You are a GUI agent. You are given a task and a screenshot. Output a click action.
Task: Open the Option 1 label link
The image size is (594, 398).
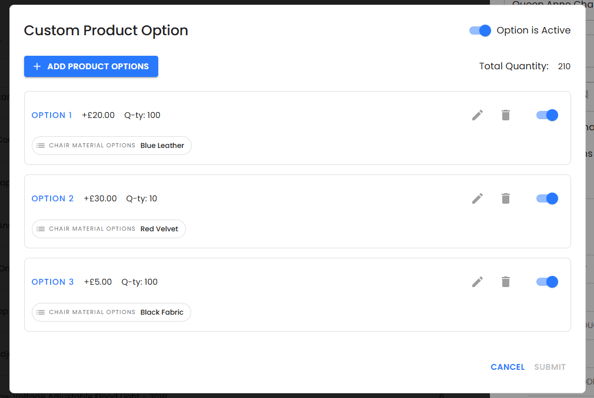[52, 115]
